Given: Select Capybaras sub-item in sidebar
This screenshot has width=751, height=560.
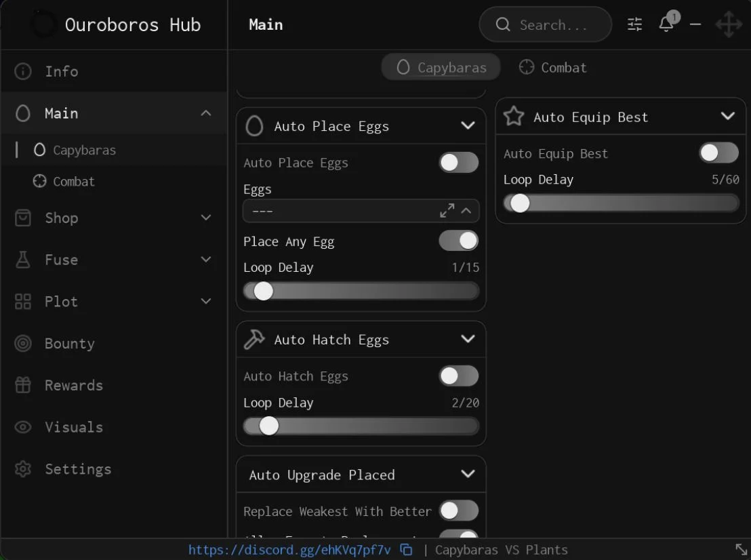Looking at the screenshot, I should pos(113,150).
